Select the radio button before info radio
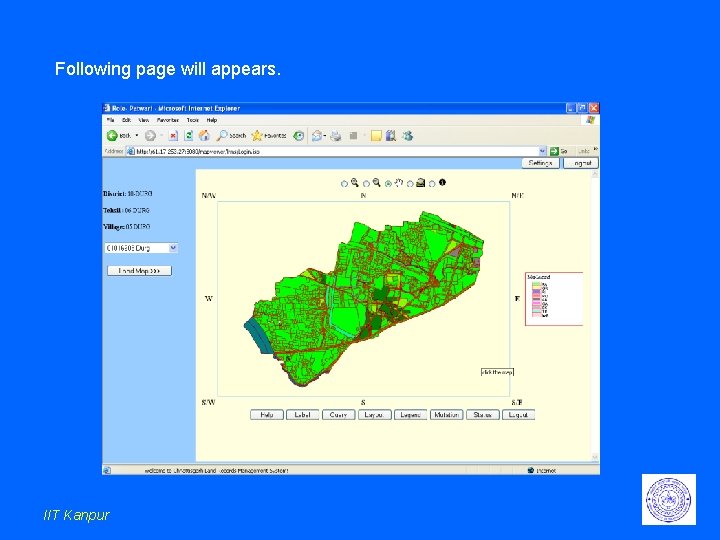Image resolution: width=720 pixels, height=540 pixels. click(410, 184)
